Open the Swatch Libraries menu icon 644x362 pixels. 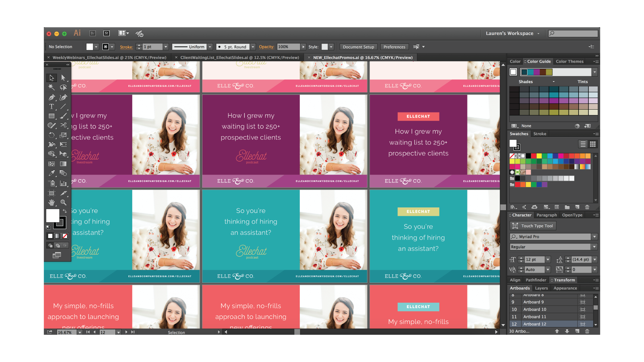tap(514, 207)
